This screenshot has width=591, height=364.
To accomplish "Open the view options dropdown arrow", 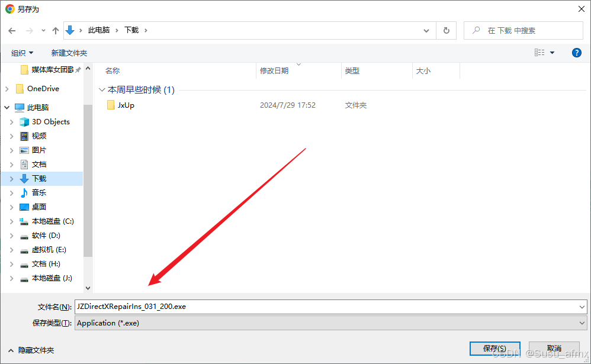I will pyautogui.click(x=552, y=53).
